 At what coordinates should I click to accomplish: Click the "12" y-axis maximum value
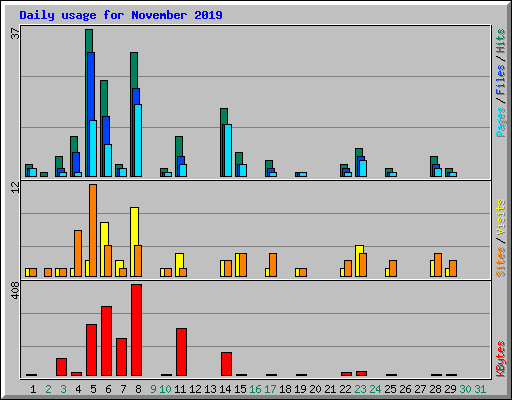point(15,187)
